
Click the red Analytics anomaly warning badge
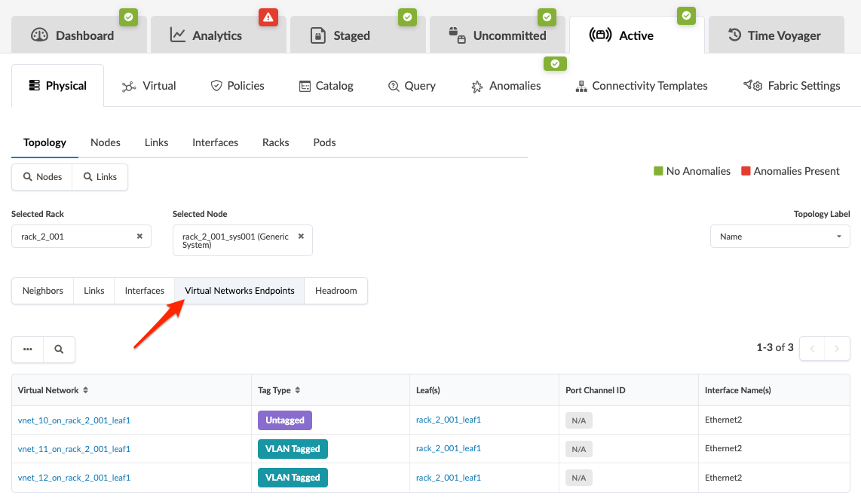coord(269,17)
